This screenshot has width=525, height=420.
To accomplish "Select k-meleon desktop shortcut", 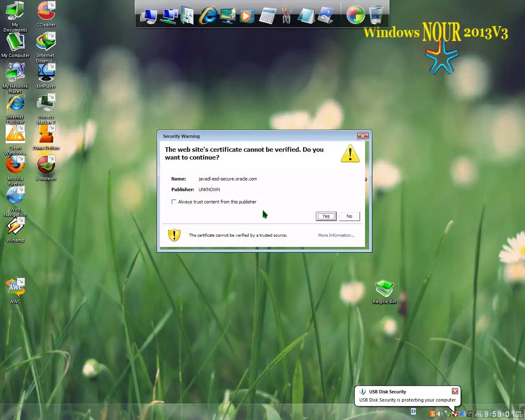I will (46, 168).
